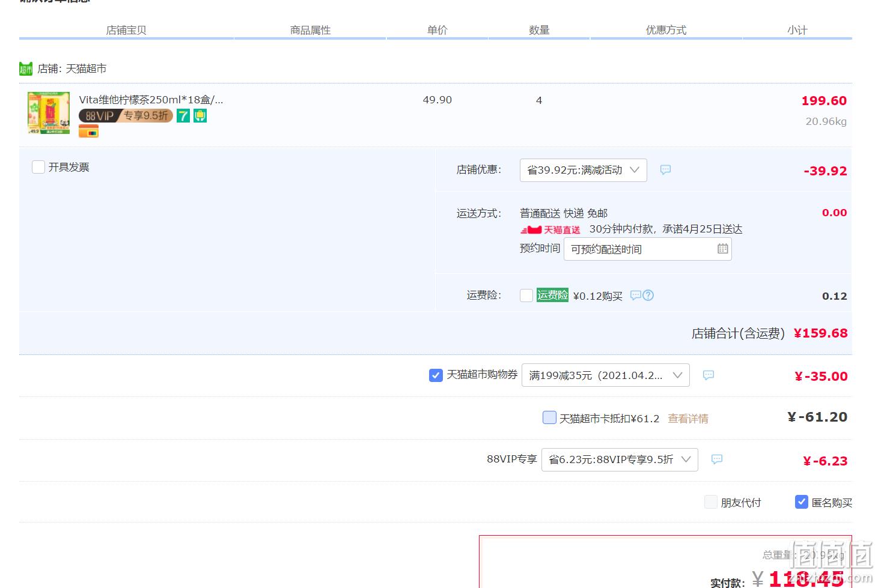Expand the 满199减35元 coupon dropdown
878x588 pixels.
pyautogui.click(x=606, y=375)
